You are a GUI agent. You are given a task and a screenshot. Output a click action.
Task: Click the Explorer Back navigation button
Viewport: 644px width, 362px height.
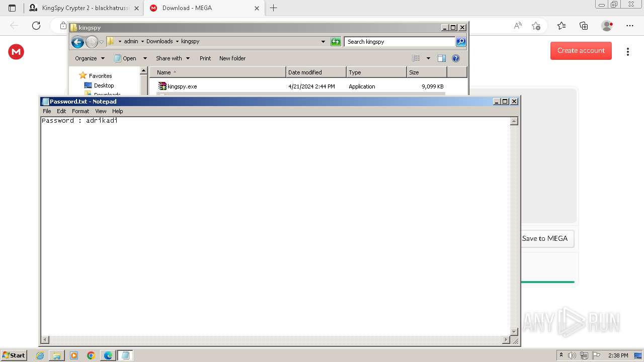pos(77,42)
